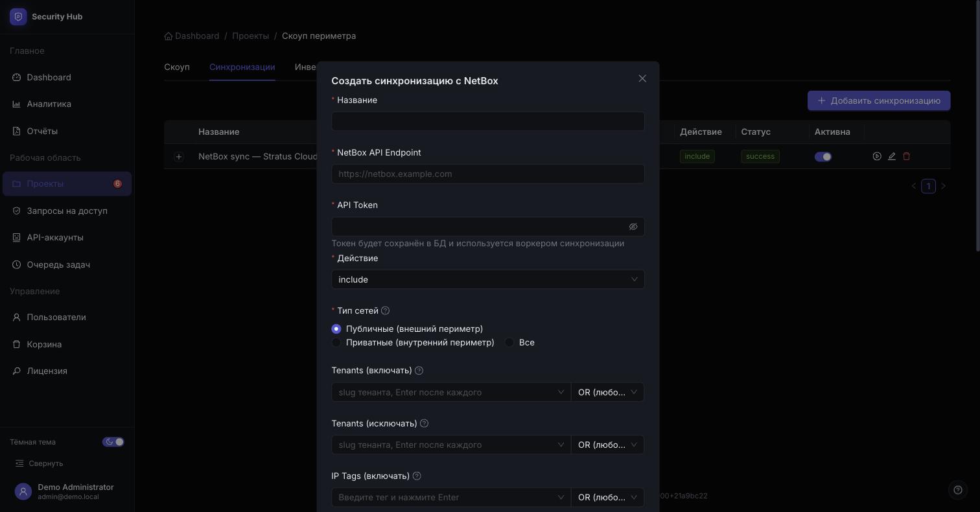This screenshot has width=980, height=512.
Task: Show help for IP Tags (включать)
Action: click(x=417, y=476)
